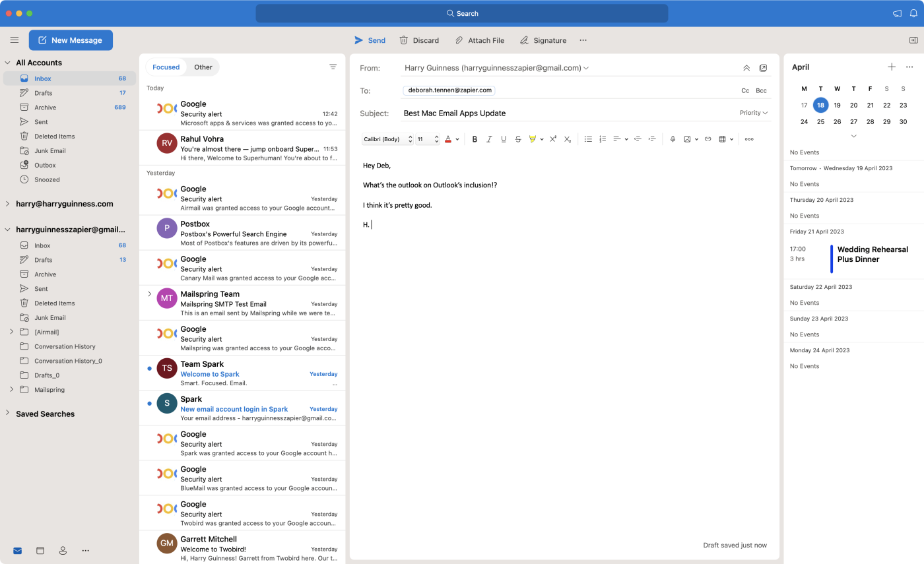Select the Calendar view icon
Viewport: 924px width, 564px height.
pos(40,549)
